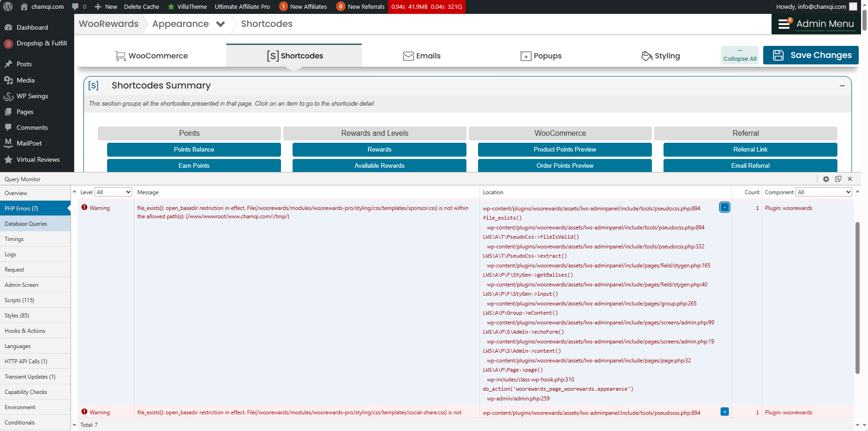Click the Earn Points shortcode button

point(194,165)
